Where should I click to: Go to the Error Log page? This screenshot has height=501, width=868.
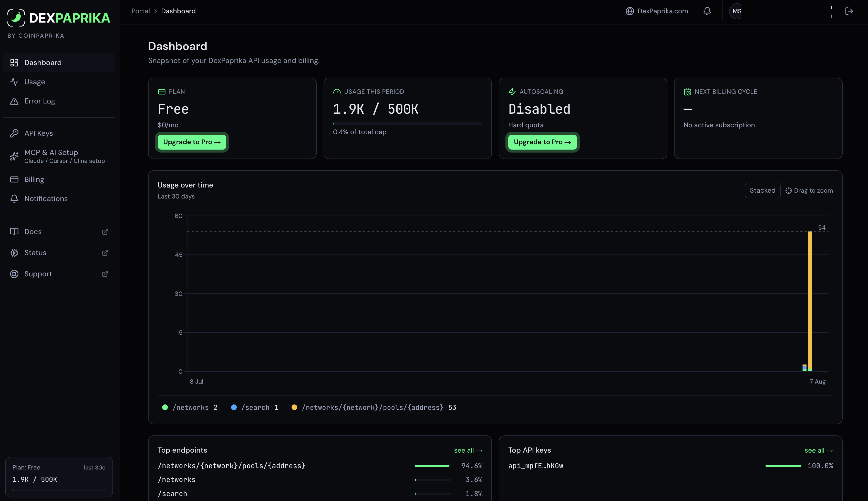59,101
